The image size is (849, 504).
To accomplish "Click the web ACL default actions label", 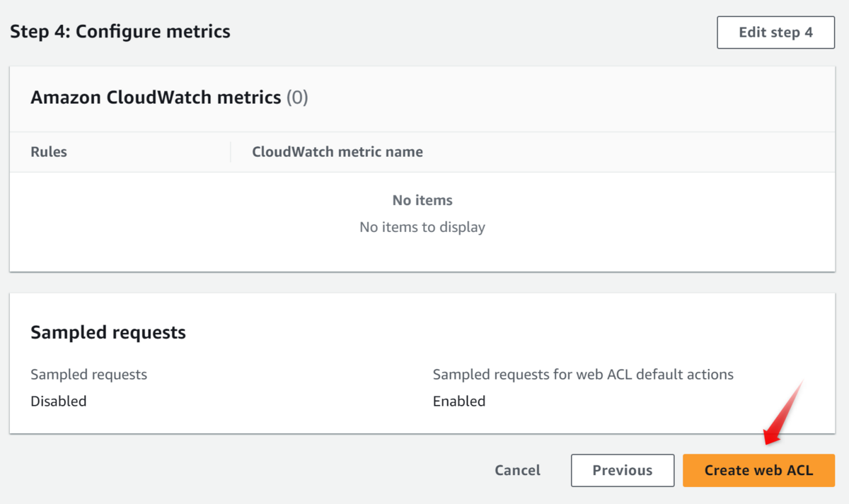I will (583, 375).
